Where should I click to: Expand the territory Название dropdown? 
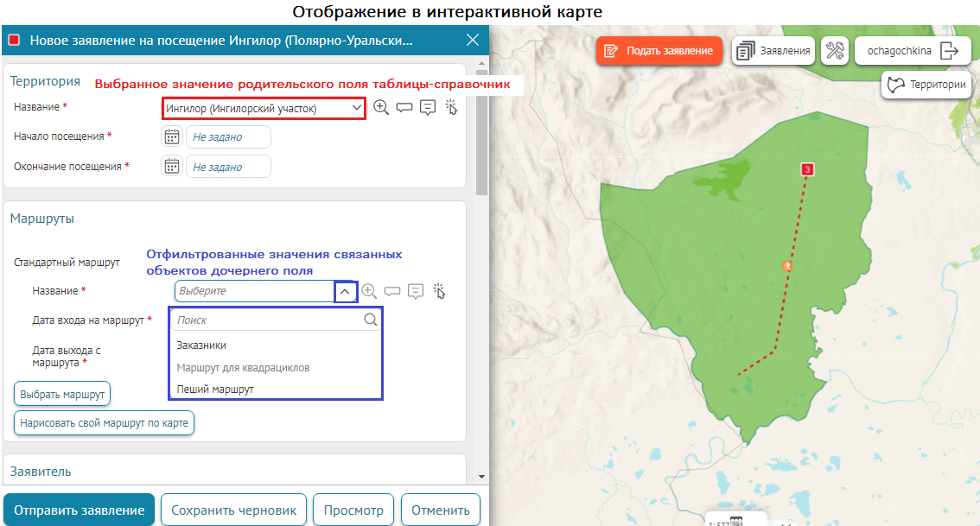(x=357, y=108)
